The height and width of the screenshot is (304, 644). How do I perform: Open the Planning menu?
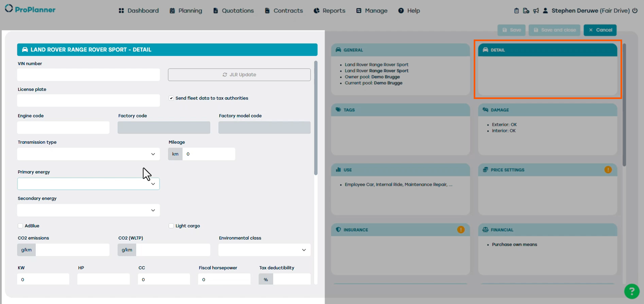click(186, 11)
